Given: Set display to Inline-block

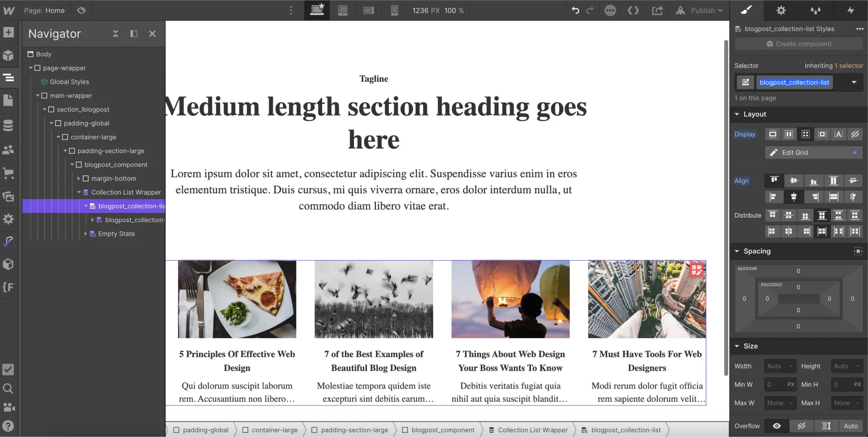Looking at the screenshot, I should [x=822, y=134].
